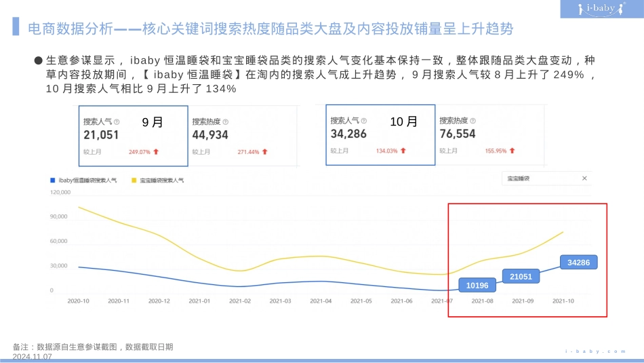Click the 2021-08 axis label
This screenshot has height=363, width=644.
(x=482, y=301)
